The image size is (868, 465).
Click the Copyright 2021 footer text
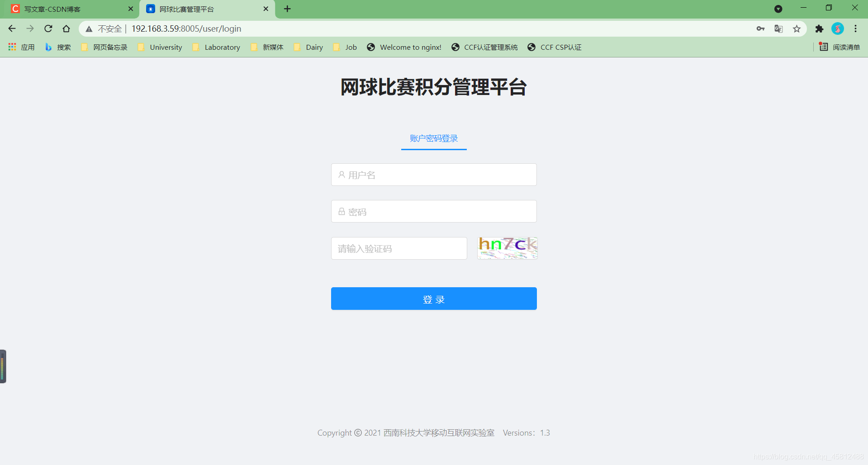click(x=406, y=433)
